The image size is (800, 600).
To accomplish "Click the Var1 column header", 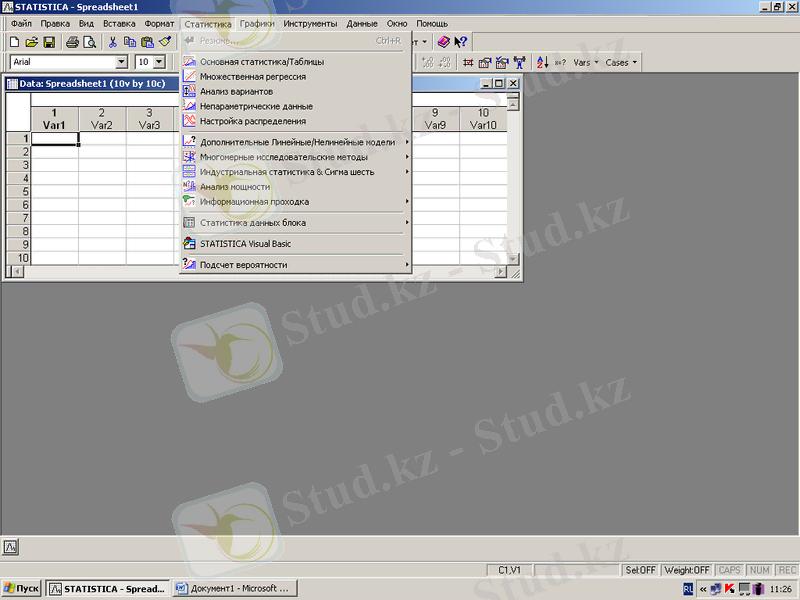I will point(54,119).
